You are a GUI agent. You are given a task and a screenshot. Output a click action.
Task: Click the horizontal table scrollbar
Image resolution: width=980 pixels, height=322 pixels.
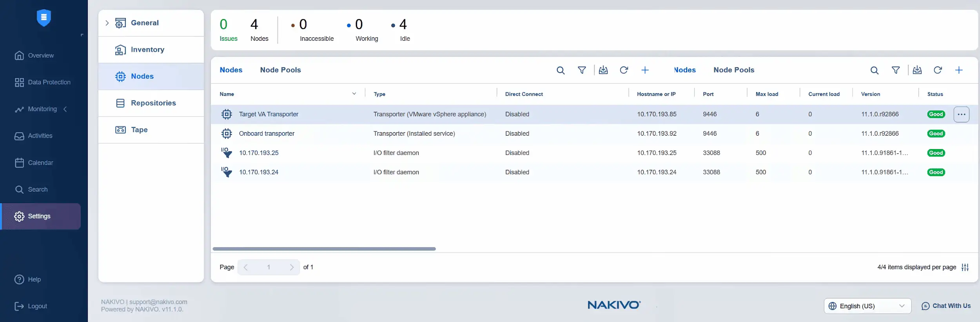click(324, 249)
